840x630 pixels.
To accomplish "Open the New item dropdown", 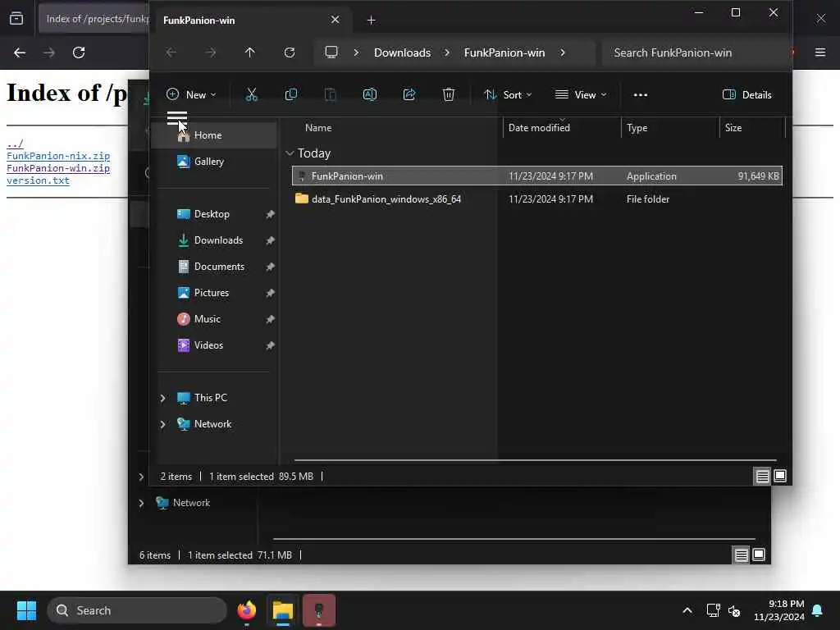I will [x=191, y=95].
